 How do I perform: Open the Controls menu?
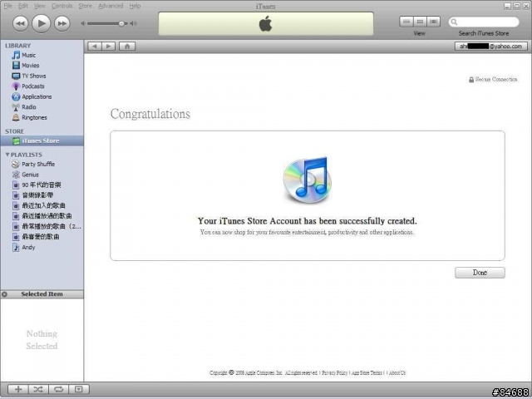pyautogui.click(x=62, y=6)
